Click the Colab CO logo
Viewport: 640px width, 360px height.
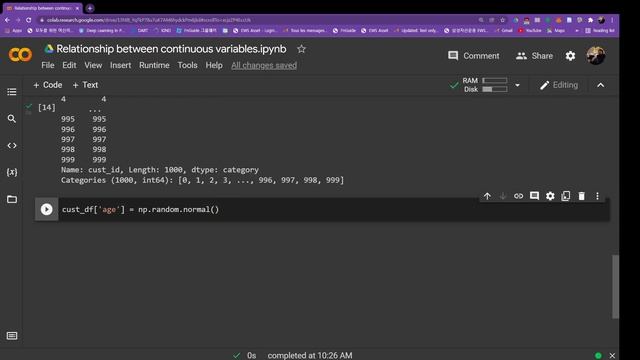click(20, 54)
